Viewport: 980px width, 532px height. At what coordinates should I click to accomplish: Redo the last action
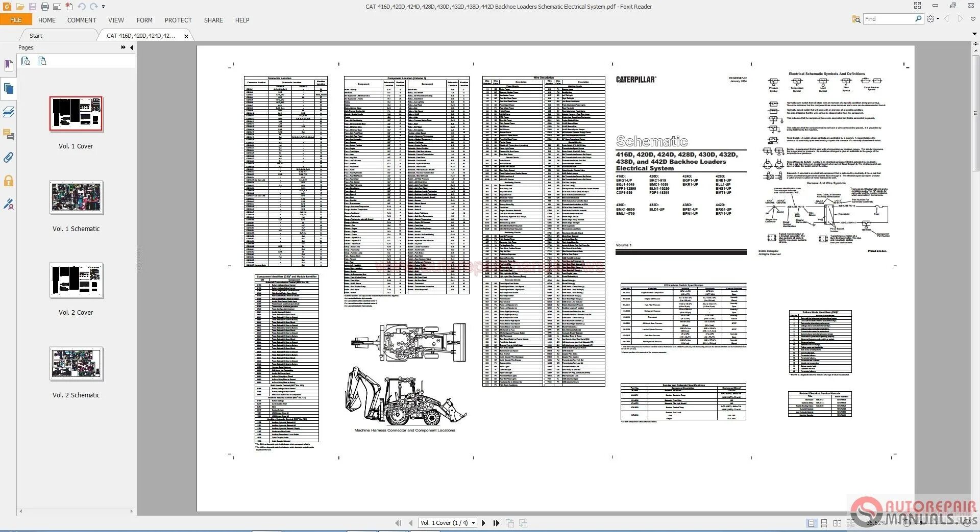tap(93, 7)
